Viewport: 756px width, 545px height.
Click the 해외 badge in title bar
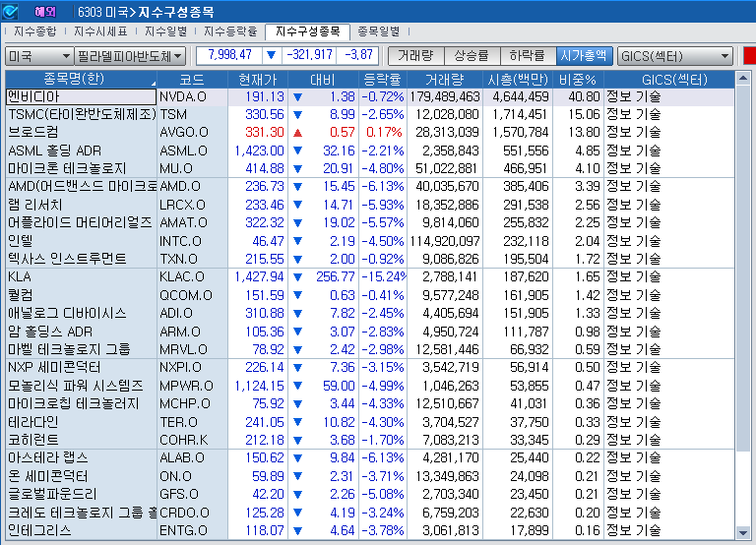click(x=45, y=12)
